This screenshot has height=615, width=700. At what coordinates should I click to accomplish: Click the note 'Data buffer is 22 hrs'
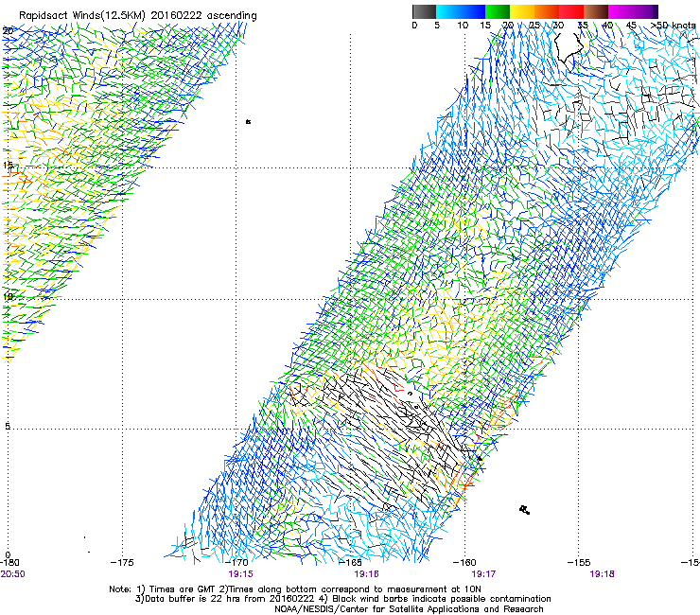(x=192, y=599)
